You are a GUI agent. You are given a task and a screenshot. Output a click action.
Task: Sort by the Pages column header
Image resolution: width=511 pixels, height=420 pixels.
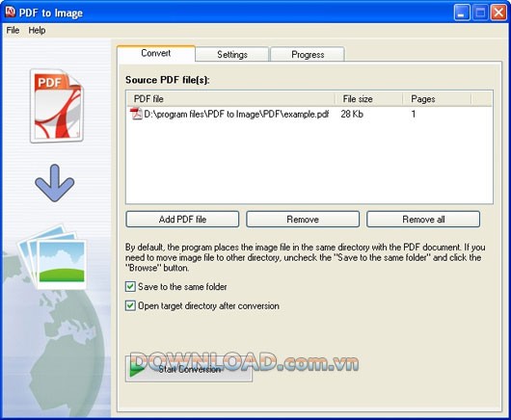point(437,98)
